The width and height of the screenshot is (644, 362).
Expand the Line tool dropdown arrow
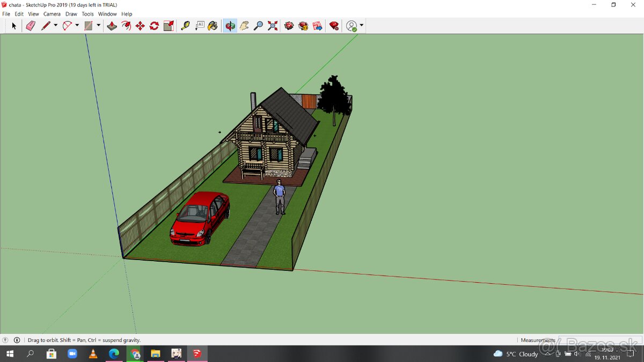55,26
